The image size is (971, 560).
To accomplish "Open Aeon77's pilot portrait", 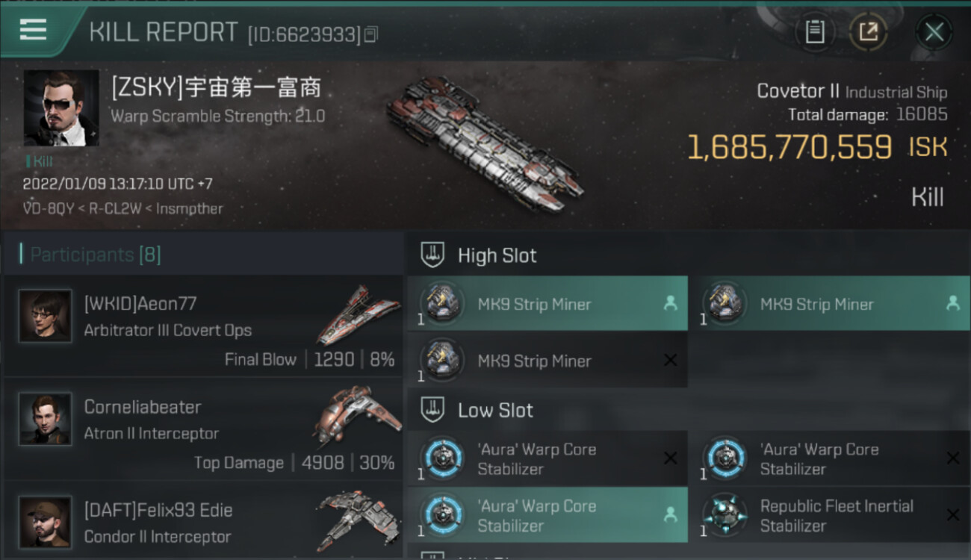I will point(46,316).
